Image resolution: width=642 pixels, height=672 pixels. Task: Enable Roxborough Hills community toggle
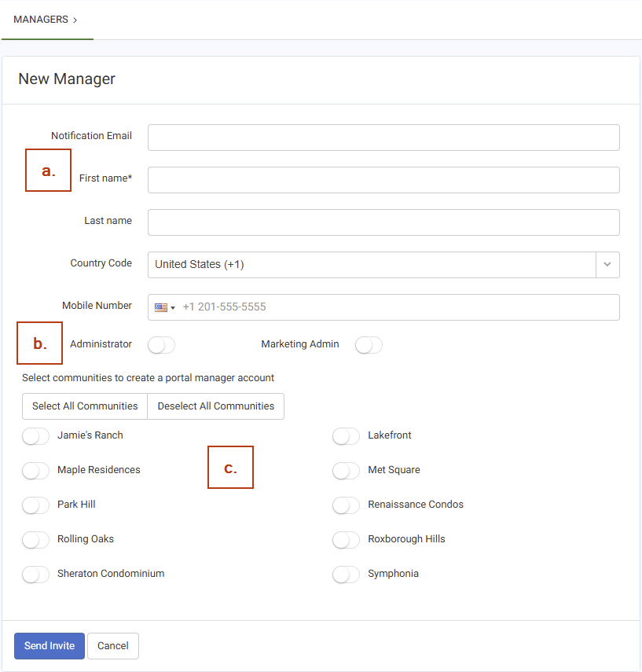346,540
